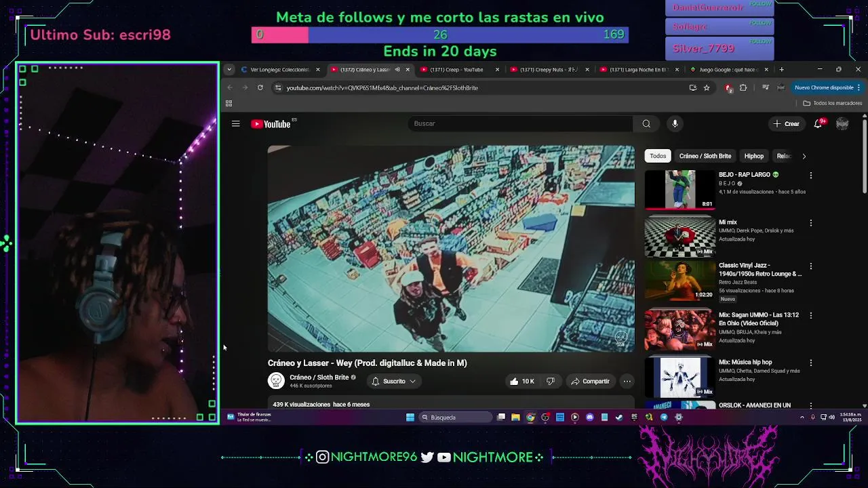Click the Chrome address bar URL
This screenshot has height=488, width=868.
[382, 87]
